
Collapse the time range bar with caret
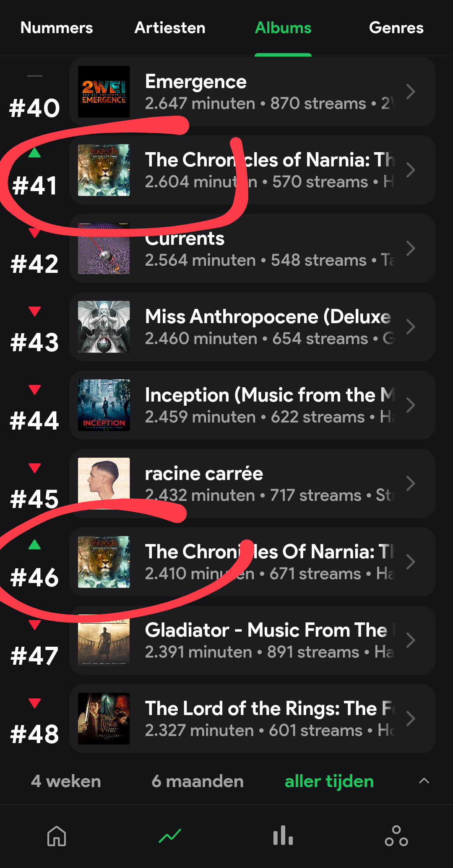pyautogui.click(x=424, y=781)
